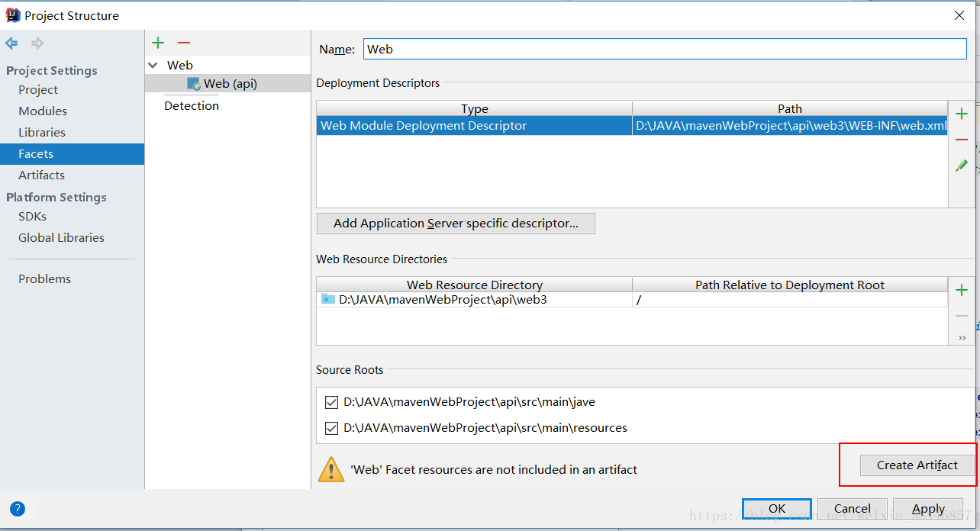The width and height of the screenshot is (980, 531).
Task: Remove web resource directory with minus icon
Action: point(962,316)
